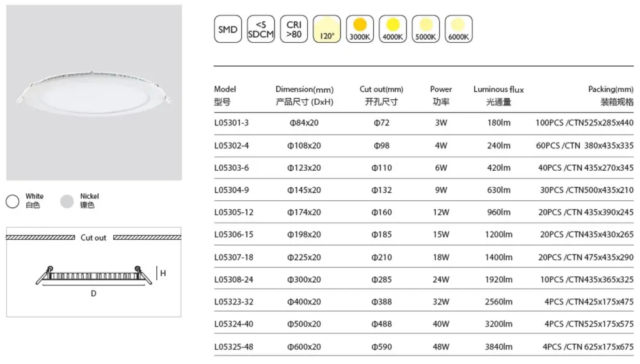Click the 48W power value
Viewport: 640px width, 364px height.
[x=441, y=347]
